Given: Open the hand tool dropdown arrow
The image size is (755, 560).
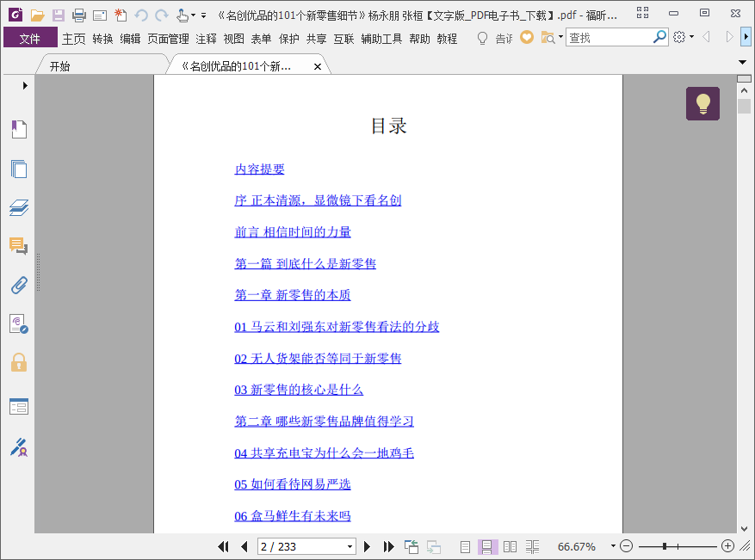Looking at the screenshot, I should pos(193,15).
